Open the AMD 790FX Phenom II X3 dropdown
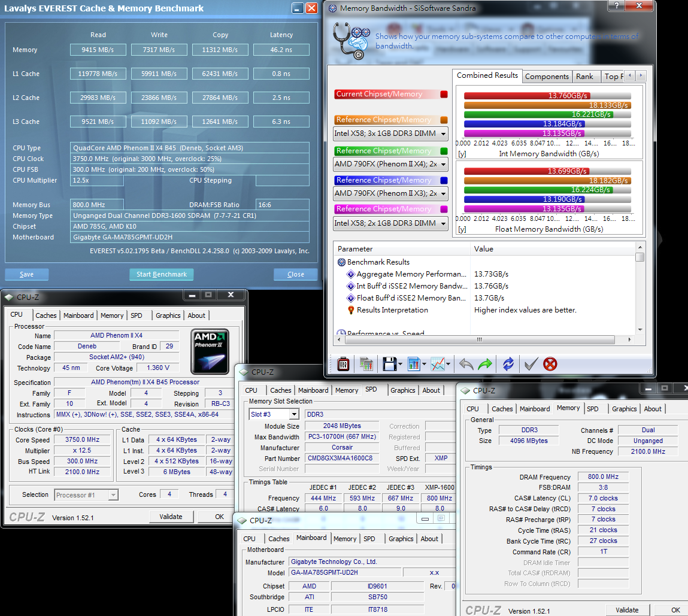The image size is (688, 616). 443,193
